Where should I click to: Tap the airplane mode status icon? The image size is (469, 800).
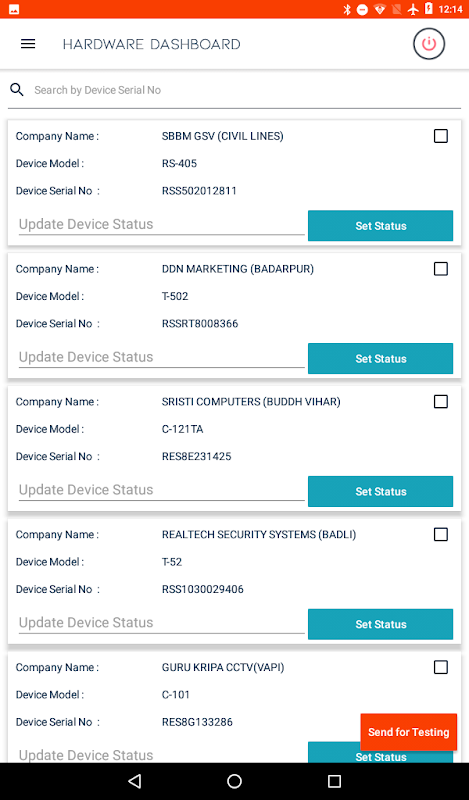(413, 9)
